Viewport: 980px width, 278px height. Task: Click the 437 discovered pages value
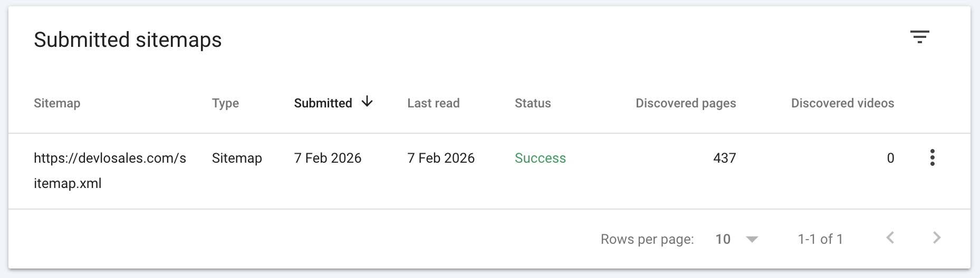point(724,158)
